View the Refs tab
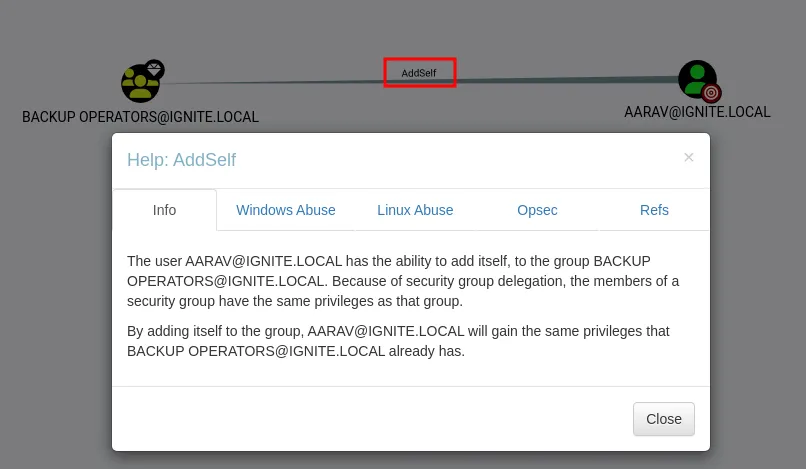Viewport: 806px width, 469px height. [x=654, y=210]
